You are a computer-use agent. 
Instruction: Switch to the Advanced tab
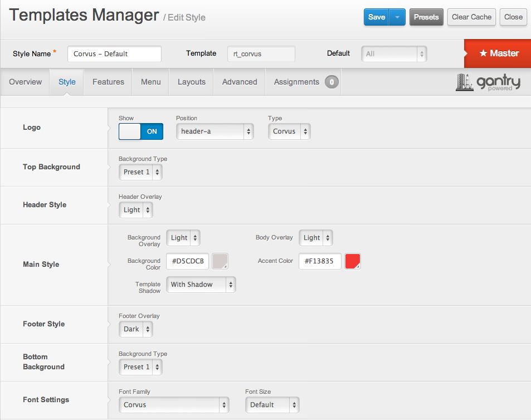point(240,82)
